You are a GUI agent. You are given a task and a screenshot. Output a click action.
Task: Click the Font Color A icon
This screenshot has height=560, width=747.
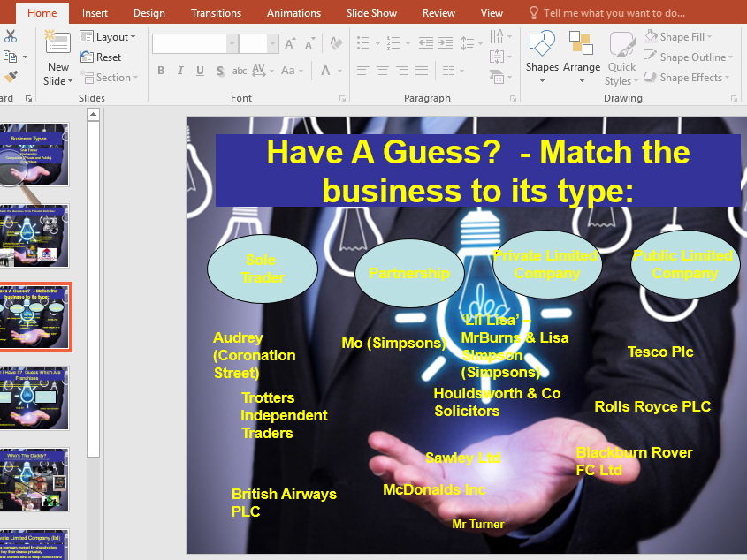coord(325,71)
